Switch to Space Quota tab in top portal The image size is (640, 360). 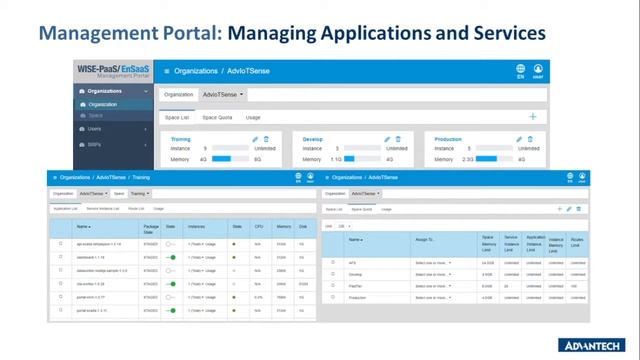(x=217, y=118)
